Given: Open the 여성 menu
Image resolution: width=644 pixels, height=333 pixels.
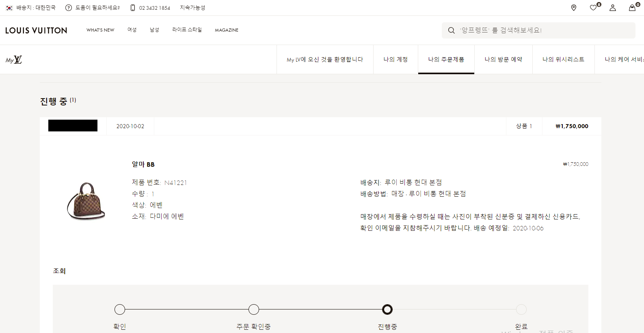Looking at the screenshot, I should click(132, 30).
